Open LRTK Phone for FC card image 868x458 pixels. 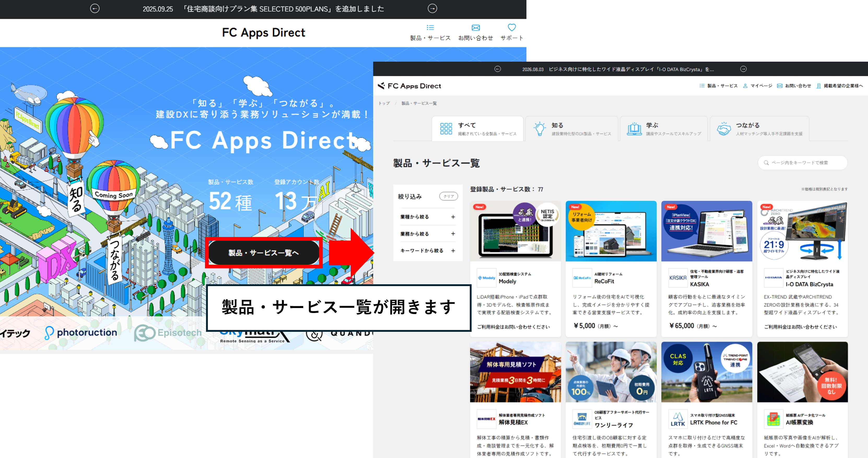pos(707,372)
